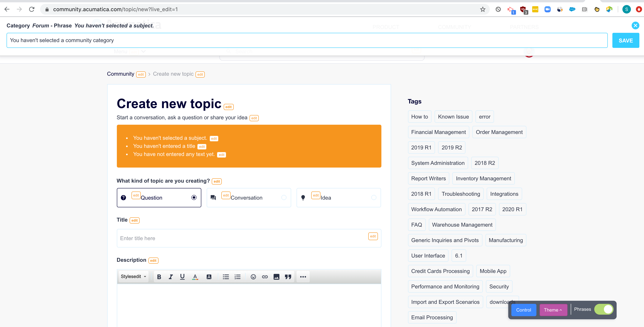Open the user profile avatar S
This screenshot has height=327, width=644.
[626, 9]
